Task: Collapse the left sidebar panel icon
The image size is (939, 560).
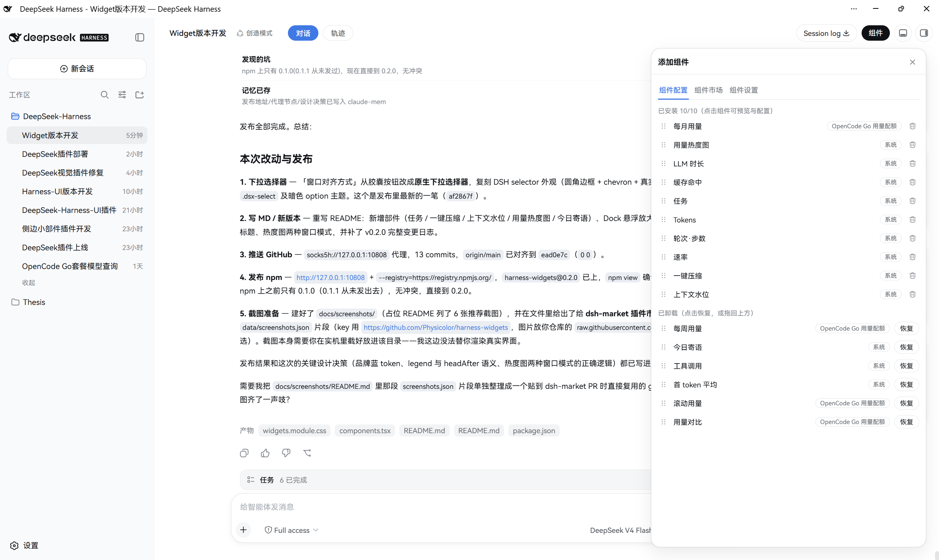Action: point(140,37)
